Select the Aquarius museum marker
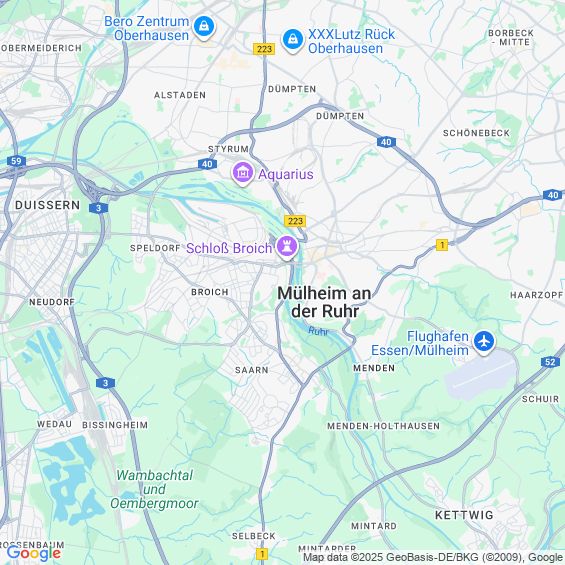The width and height of the screenshot is (565, 565). pyautogui.click(x=243, y=173)
